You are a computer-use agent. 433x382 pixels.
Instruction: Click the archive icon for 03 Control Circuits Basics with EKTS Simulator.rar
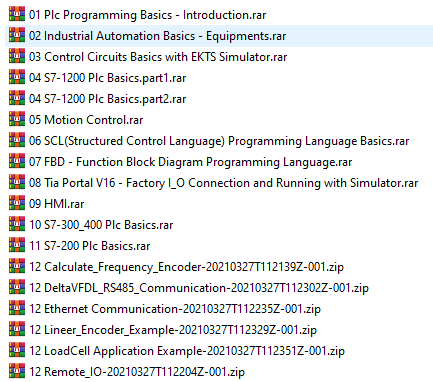tap(17, 56)
